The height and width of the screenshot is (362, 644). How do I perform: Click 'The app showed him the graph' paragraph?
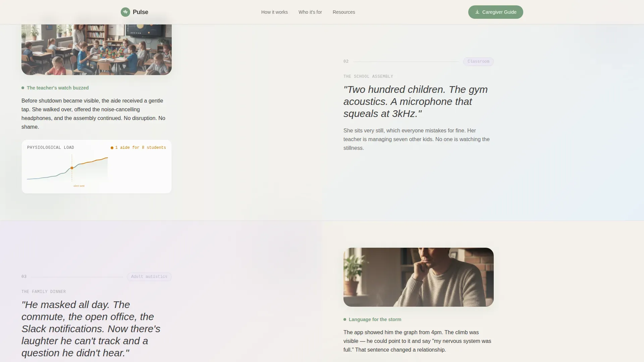[x=417, y=341]
